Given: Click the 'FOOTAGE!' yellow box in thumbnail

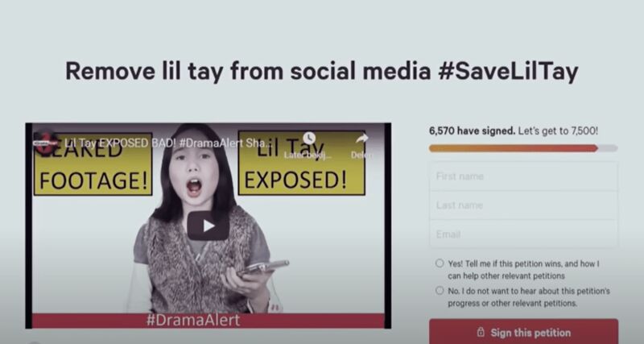Looking at the screenshot, I should click(x=93, y=164).
